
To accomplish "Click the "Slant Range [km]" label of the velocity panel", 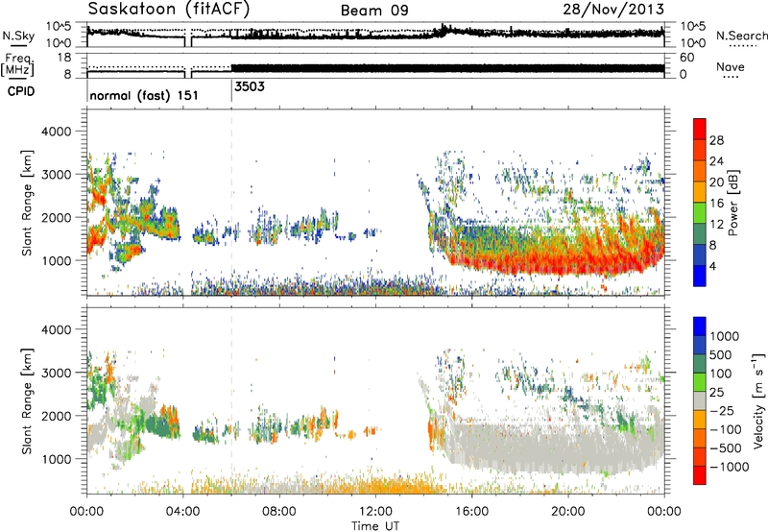I will [27, 400].
